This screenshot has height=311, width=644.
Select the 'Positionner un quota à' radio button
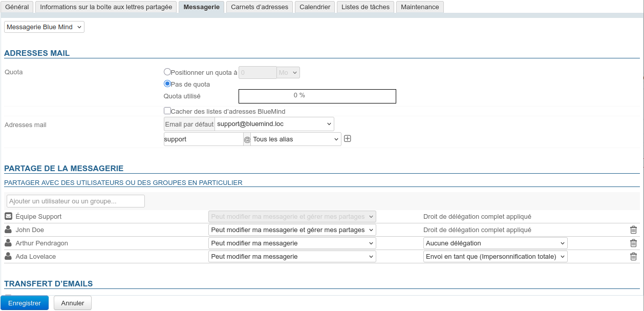[167, 72]
